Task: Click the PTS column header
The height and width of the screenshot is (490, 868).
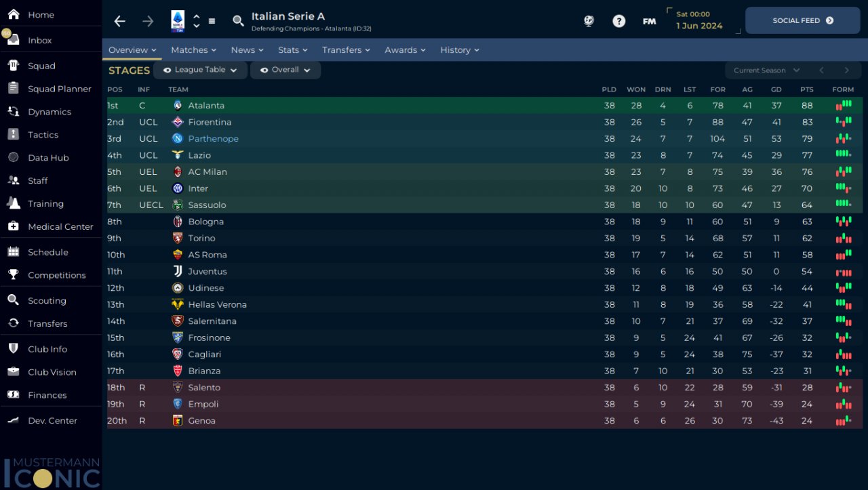Action: pos(806,89)
